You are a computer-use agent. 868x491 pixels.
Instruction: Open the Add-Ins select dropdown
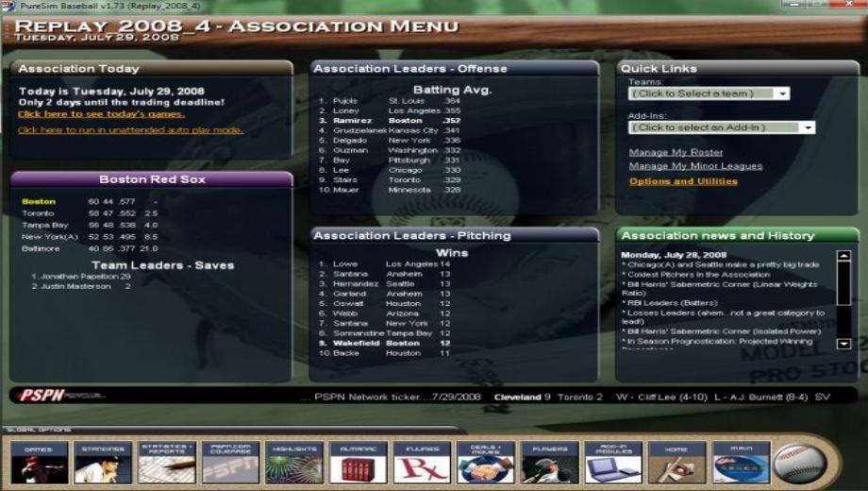[x=808, y=127]
